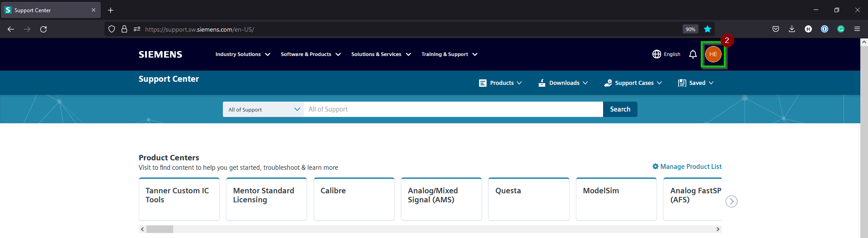Click the horizontal scrollbar thumb under product cards
Screen dimensions: 868x238
click(160, 229)
